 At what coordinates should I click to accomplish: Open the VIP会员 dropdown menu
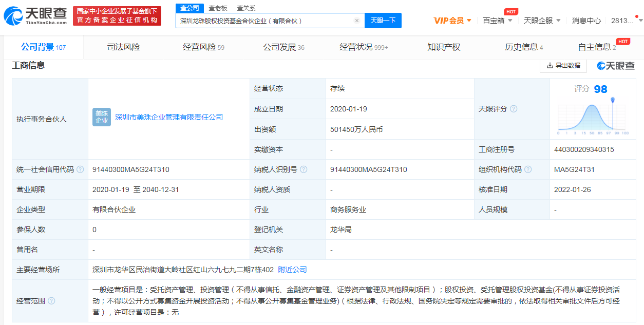tap(452, 21)
